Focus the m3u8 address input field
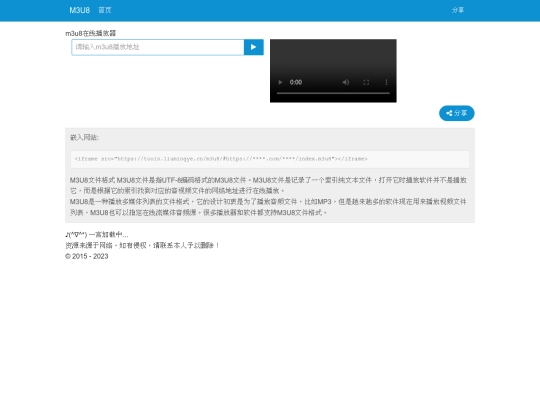 (158, 47)
